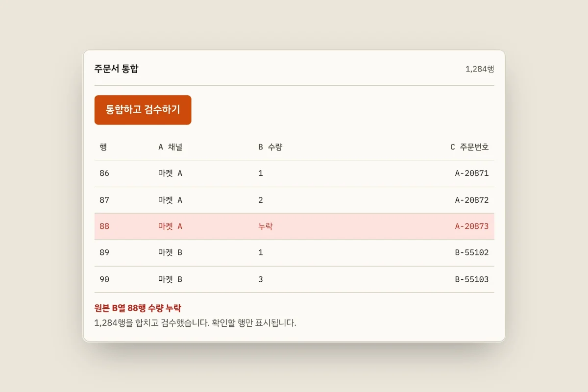Image resolution: width=588 pixels, height=392 pixels.
Task: Click order number B-55103
Action: 472,279
